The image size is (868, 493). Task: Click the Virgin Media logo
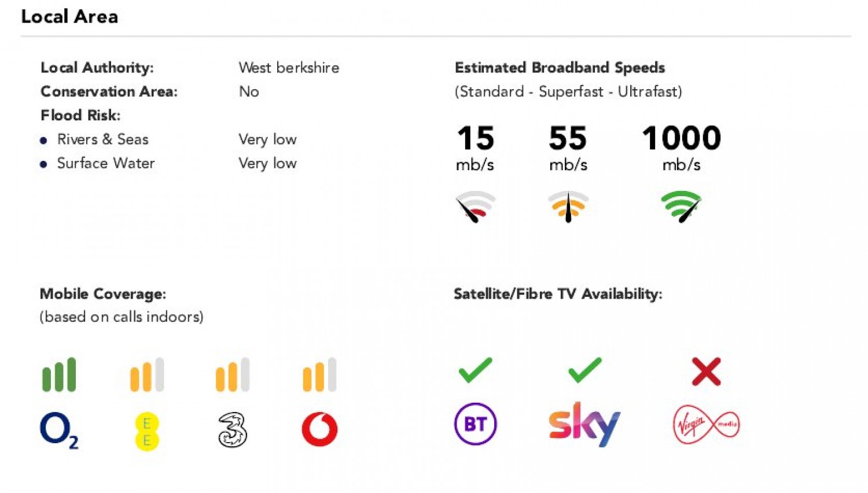click(706, 425)
